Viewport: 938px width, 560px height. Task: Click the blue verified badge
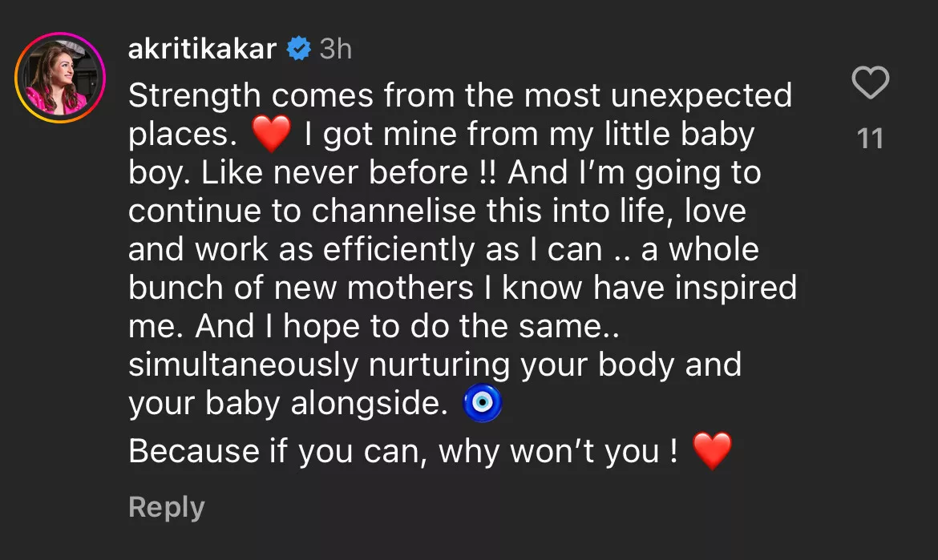pyautogui.click(x=299, y=50)
